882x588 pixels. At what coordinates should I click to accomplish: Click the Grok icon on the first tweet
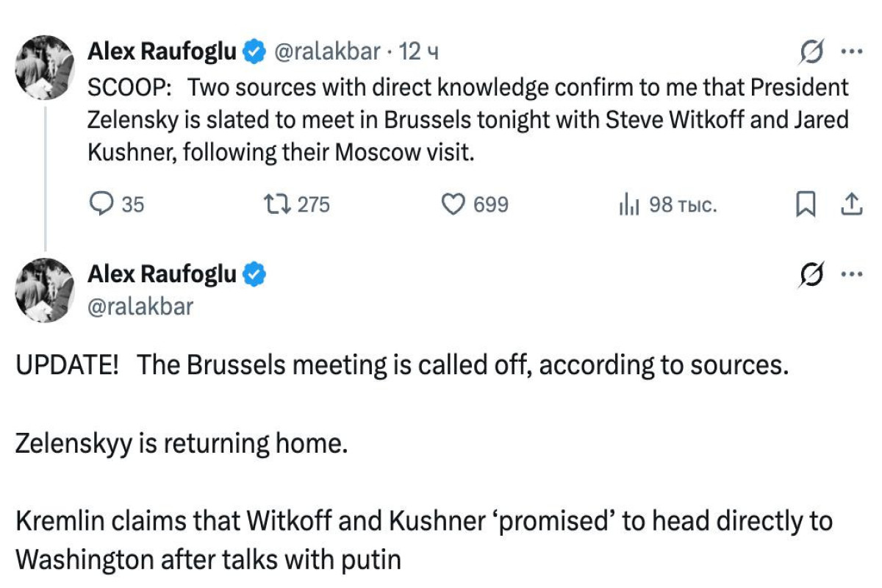(811, 51)
